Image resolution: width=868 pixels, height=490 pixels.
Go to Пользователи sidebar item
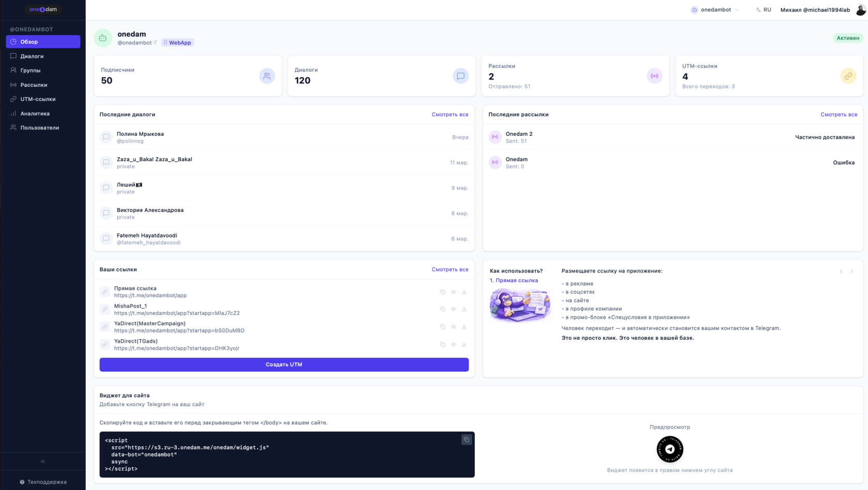click(x=43, y=128)
